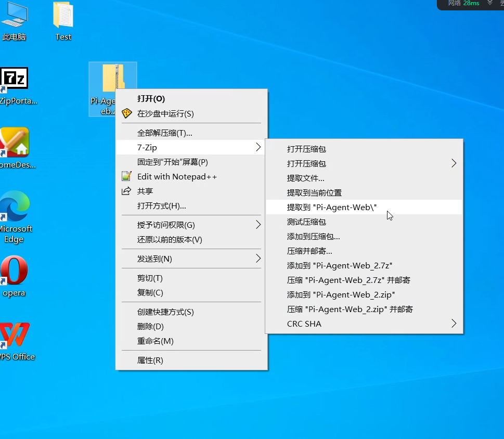The height and width of the screenshot is (439, 504).
Task: Choose 共享 in context menu
Action: [x=191, y=191]
